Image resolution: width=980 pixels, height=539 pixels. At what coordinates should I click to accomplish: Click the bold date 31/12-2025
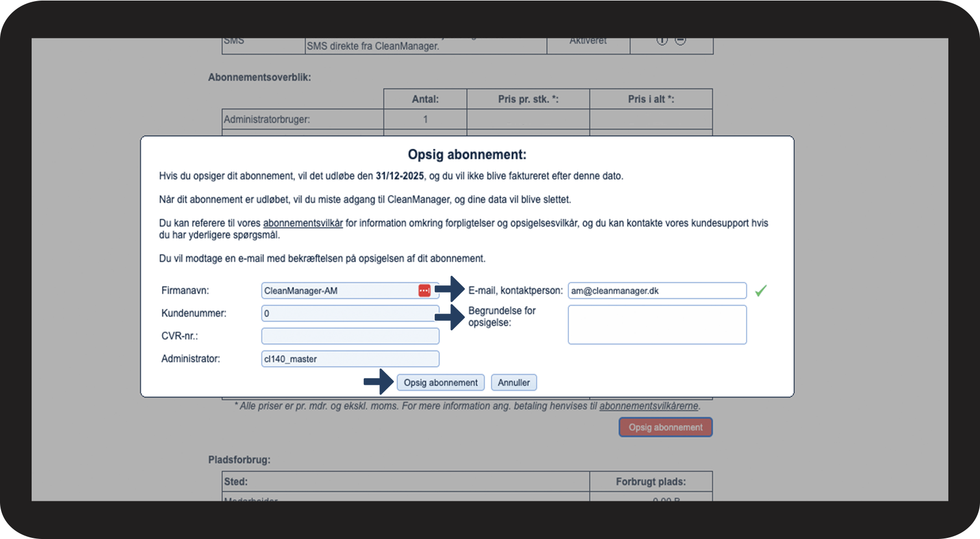[x=400, y=176]
